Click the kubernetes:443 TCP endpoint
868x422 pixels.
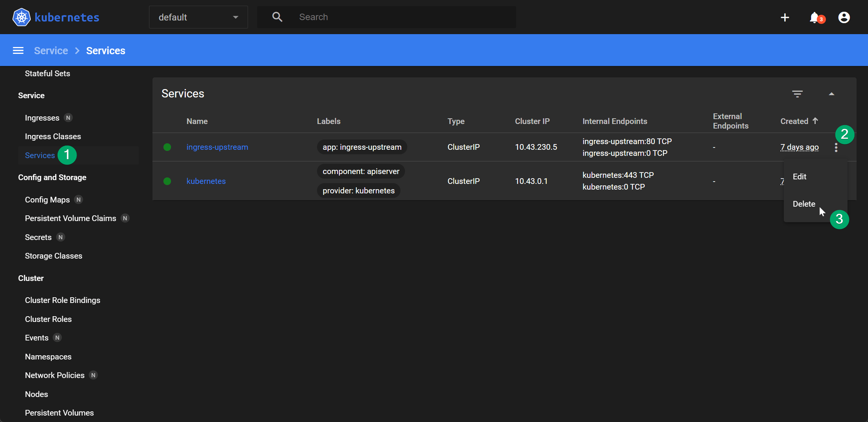coord(618,175)
